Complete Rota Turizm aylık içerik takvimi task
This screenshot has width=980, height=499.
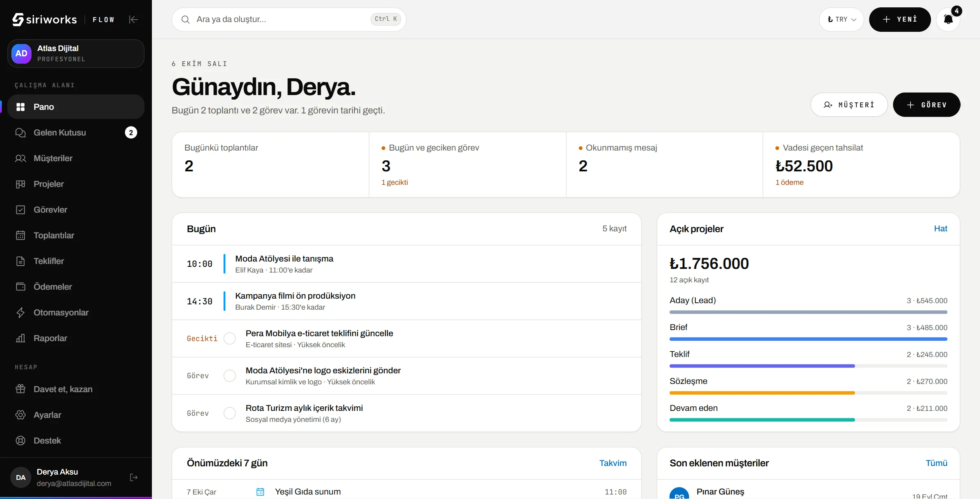tap(230, 413)
